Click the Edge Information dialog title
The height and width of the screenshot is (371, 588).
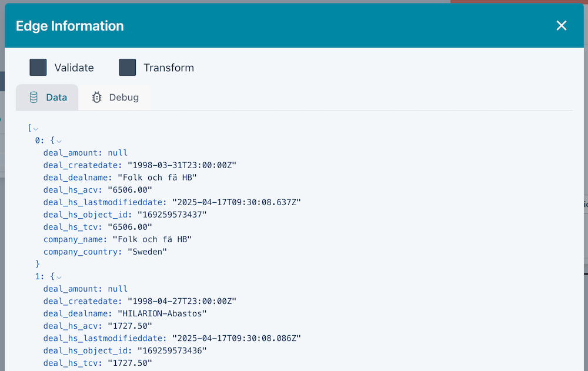69,26
